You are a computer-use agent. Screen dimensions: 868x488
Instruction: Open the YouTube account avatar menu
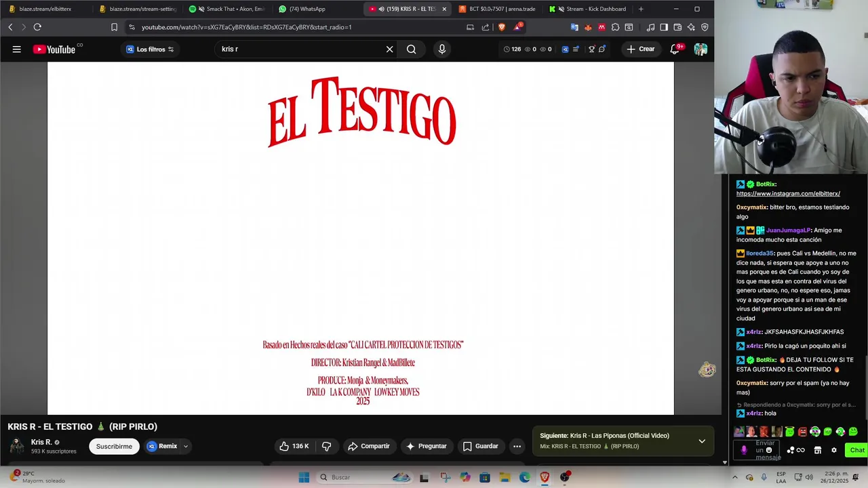[x=701, y=49]
